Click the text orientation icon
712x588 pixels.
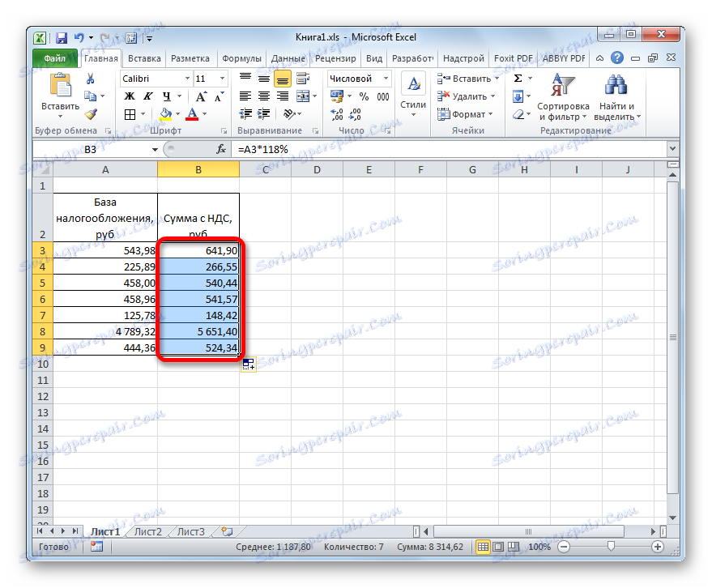[289, 114]
